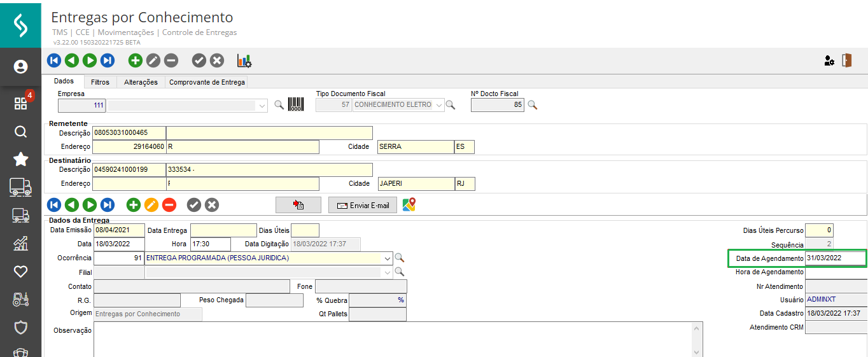
Task: Switch to the Filtros tab
Action: [x=100, y=82]
